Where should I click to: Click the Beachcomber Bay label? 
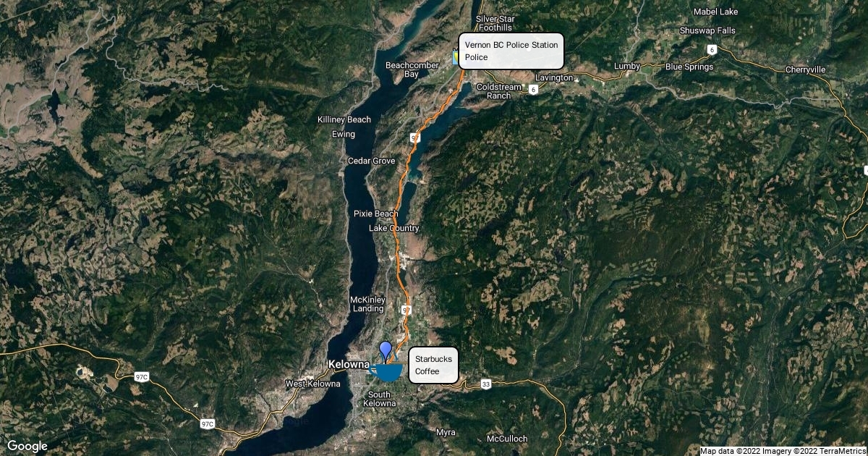(412, 69)
